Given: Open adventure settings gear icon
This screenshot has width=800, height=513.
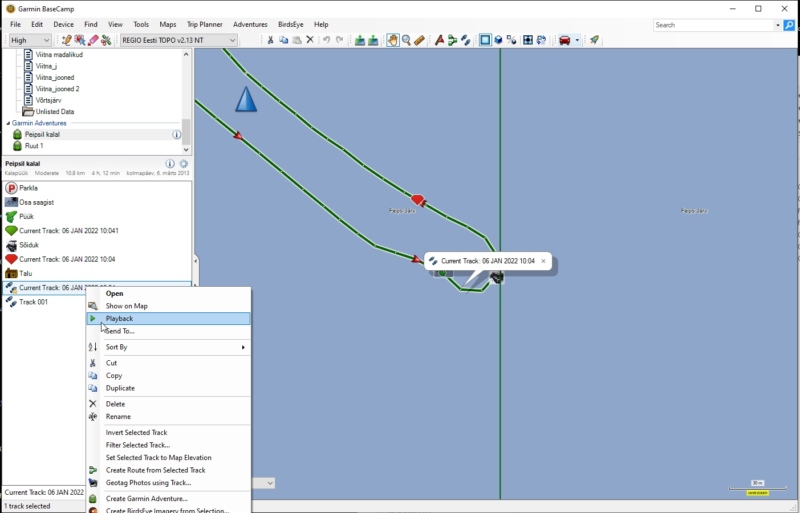Looking at the screenshot, I should click(x=184, y=163).
